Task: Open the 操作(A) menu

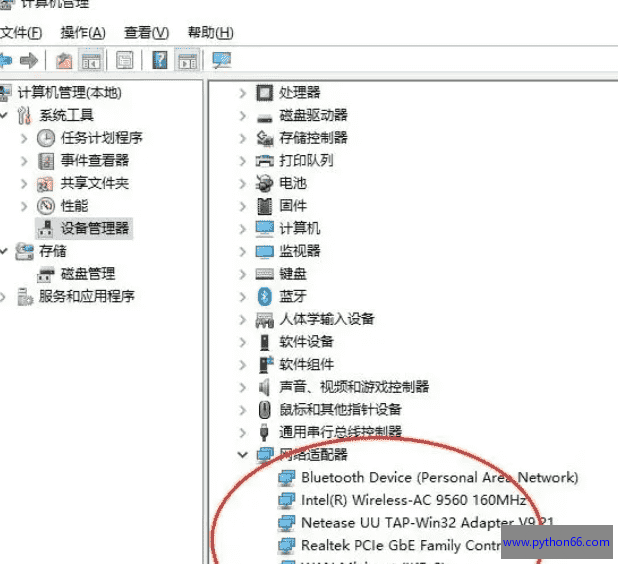Action: tap(83, 33)
